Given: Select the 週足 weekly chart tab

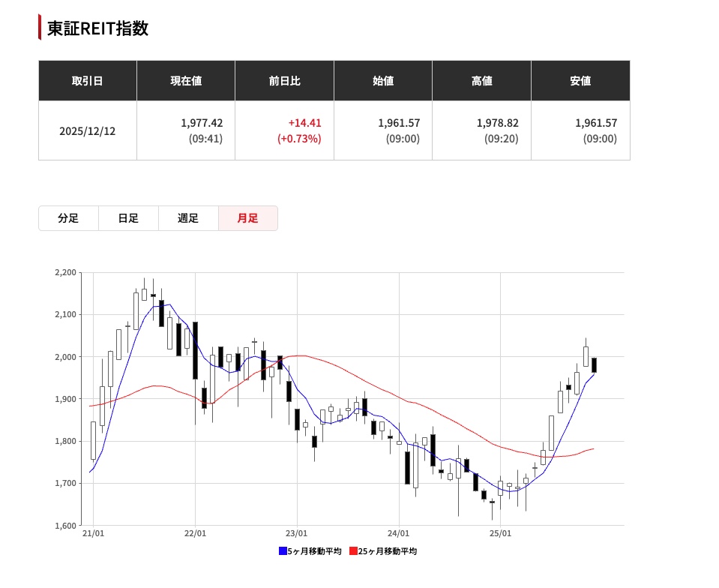Looking at the screenshot, I should [188, 218].
